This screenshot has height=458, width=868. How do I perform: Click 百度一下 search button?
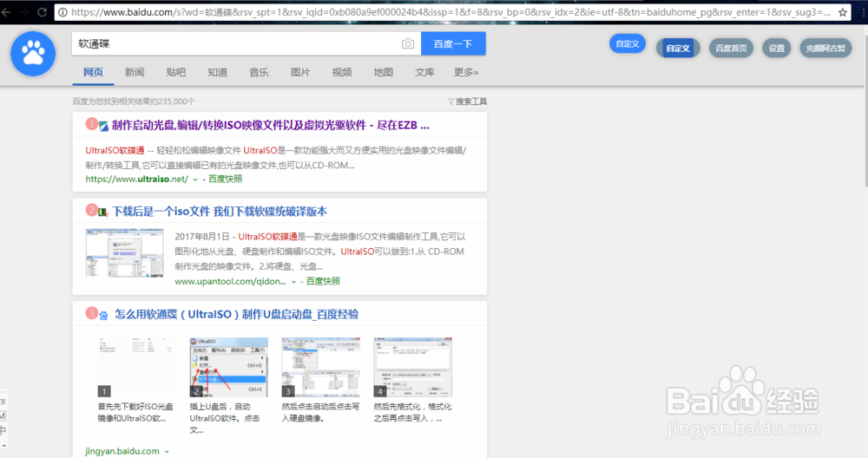pos(453,43)
